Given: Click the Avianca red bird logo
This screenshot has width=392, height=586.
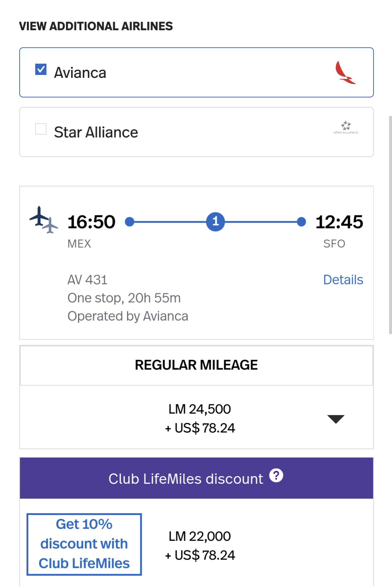Looking at the screenshot, I should [x=345, y=72].
